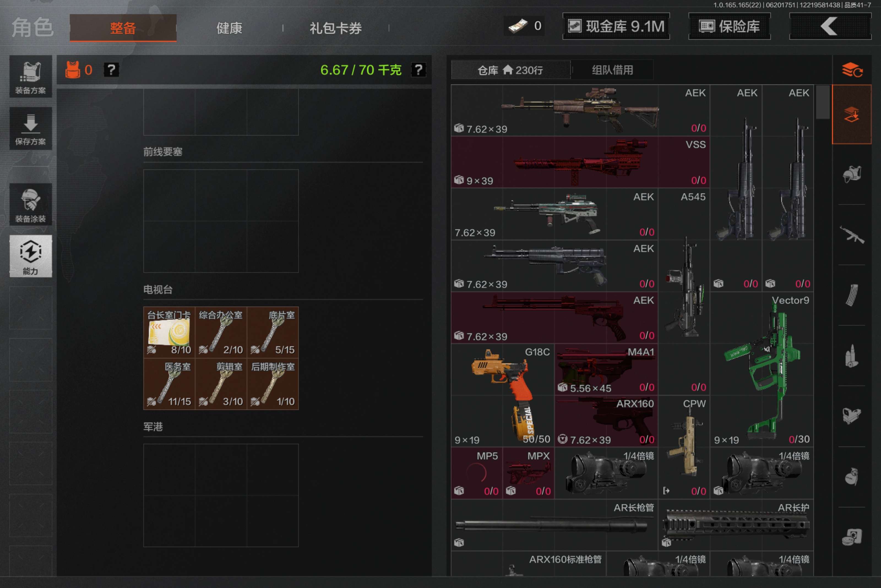Select the top brown AEK rifle

pyautogui.click(x=580, y=110)
